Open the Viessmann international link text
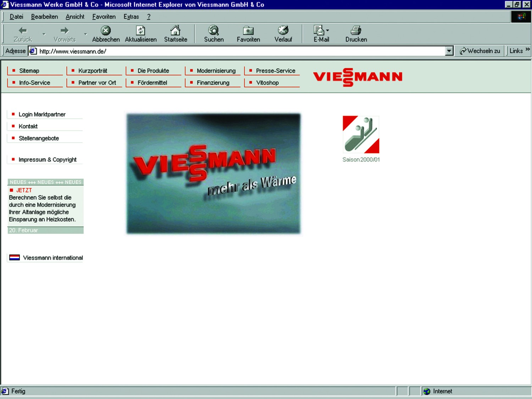532x399 pixels. click(53, 258)
